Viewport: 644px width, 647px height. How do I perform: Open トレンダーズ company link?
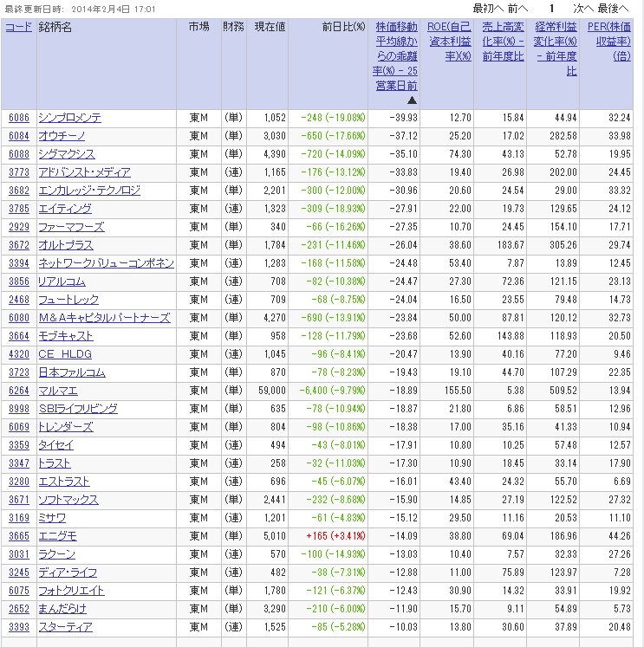click(x=66, y=427)
